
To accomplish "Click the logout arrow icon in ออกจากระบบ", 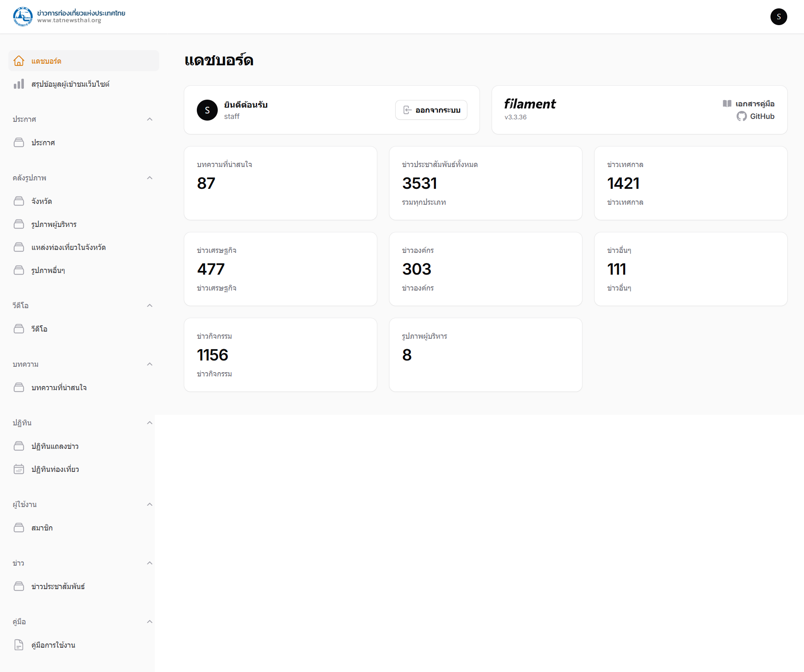I will coord(407,110).
